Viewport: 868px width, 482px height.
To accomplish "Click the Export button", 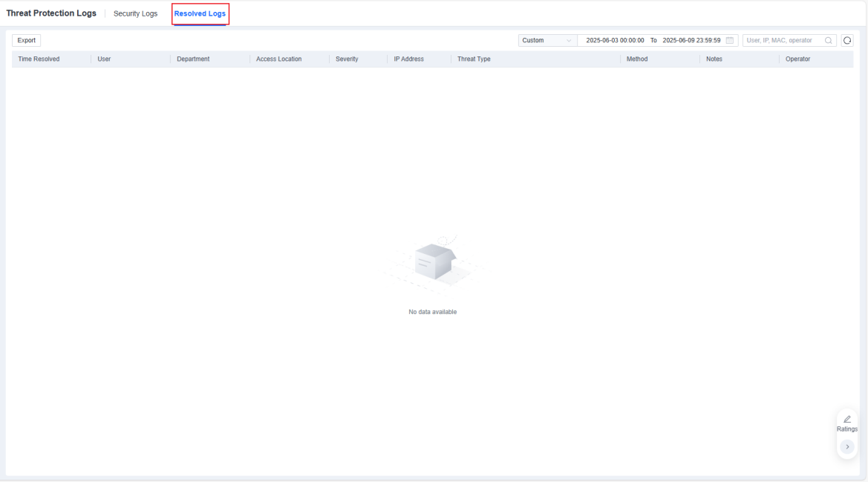I will coord(26,40).
